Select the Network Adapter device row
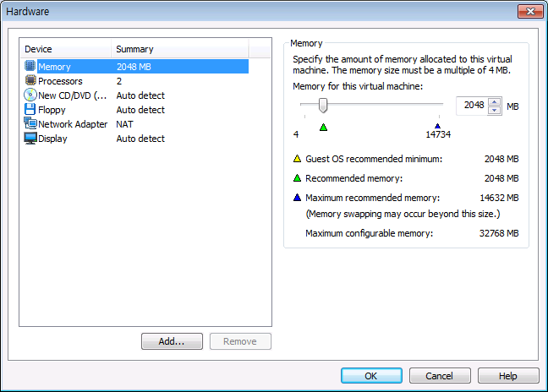This screenshot has width=548, height=392. (136, 124)
